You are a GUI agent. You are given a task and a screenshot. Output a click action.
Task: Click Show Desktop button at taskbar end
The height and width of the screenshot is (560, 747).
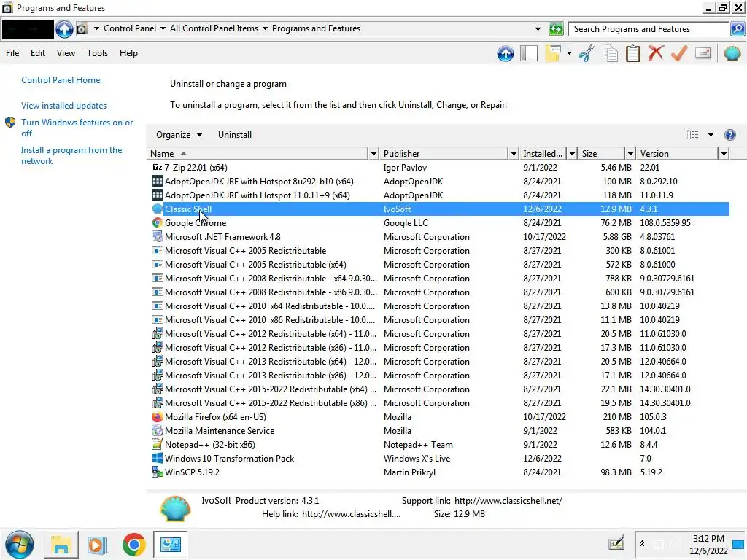click(738, 544)
